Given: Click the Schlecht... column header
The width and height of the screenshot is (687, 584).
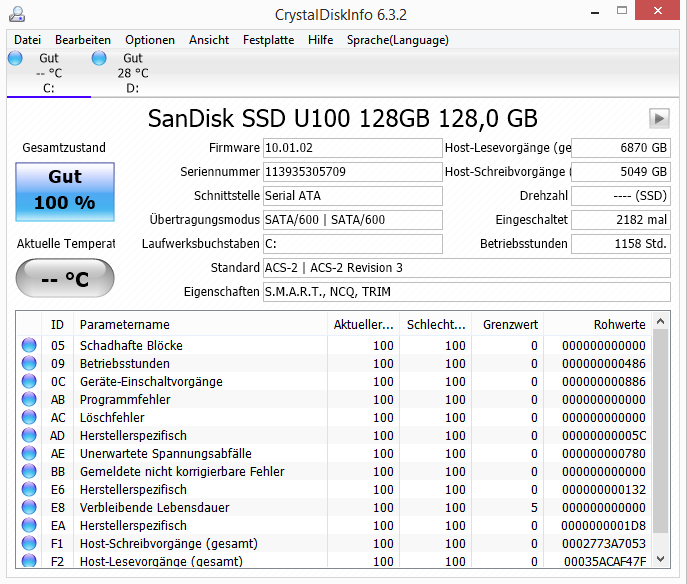Looking at the screenshot, I should tap(436, 324).
